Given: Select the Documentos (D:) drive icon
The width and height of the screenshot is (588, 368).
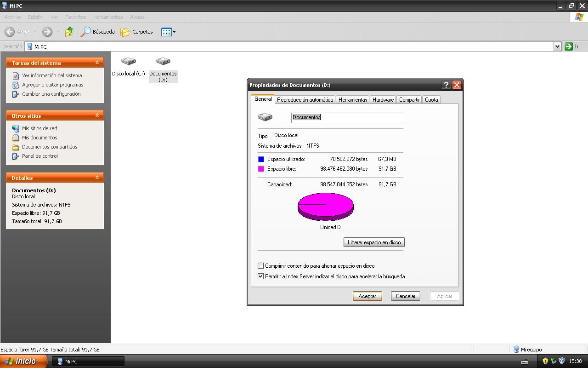Looking at the screenshot, I should click(163, 62).
